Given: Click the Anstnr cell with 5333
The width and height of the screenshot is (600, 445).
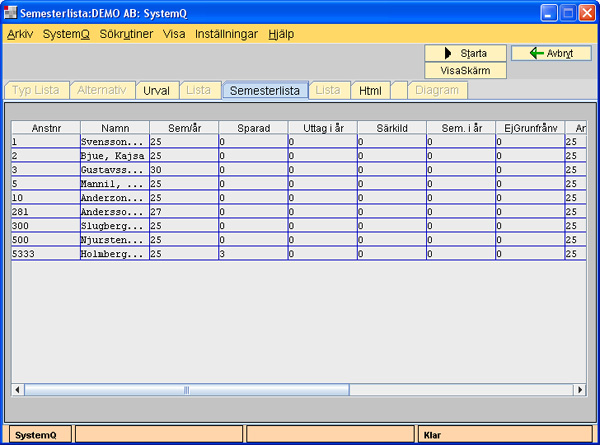Looking at the screenshot, I should (x=45, y=254).
